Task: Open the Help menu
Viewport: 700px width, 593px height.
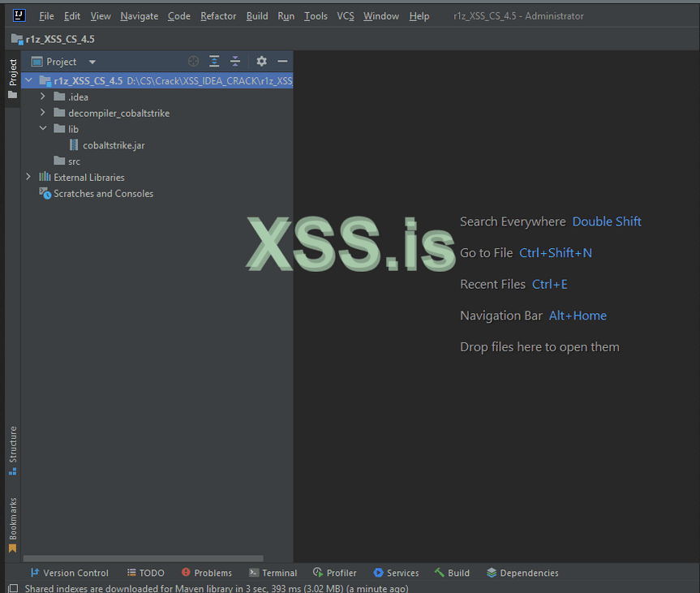Action: click(419, 16)
